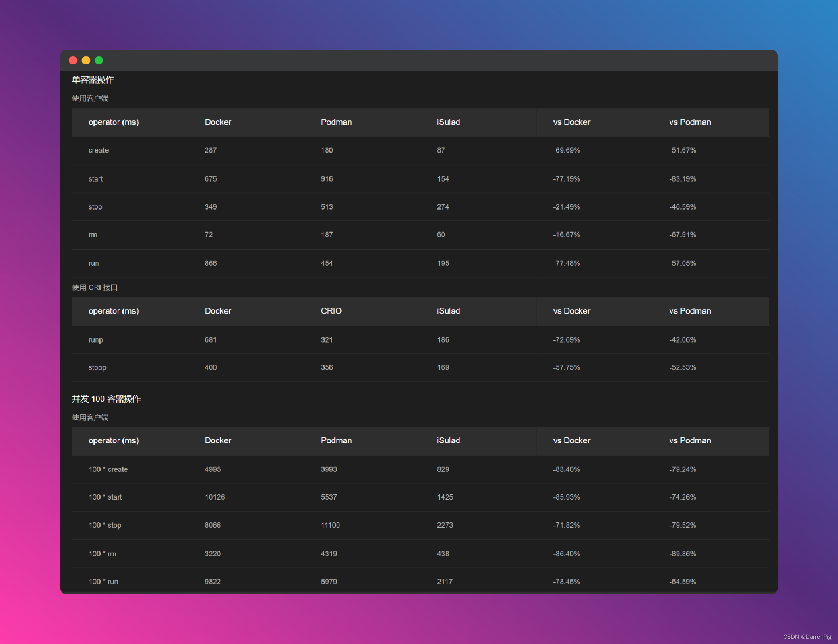
Task: Select the -71.82% cell
Action: tap(566, 525)
